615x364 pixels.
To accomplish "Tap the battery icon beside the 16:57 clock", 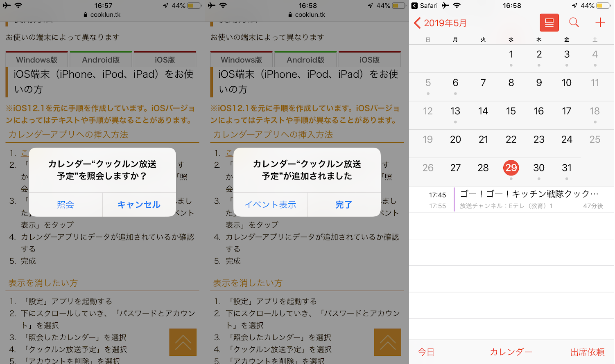I will click(x=194, y=6).
